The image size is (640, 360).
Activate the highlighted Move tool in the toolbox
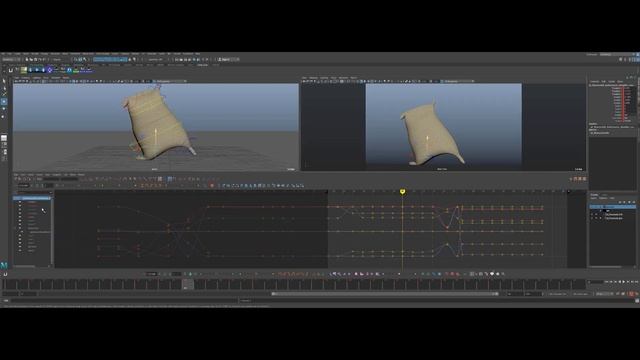click(4, 101)
